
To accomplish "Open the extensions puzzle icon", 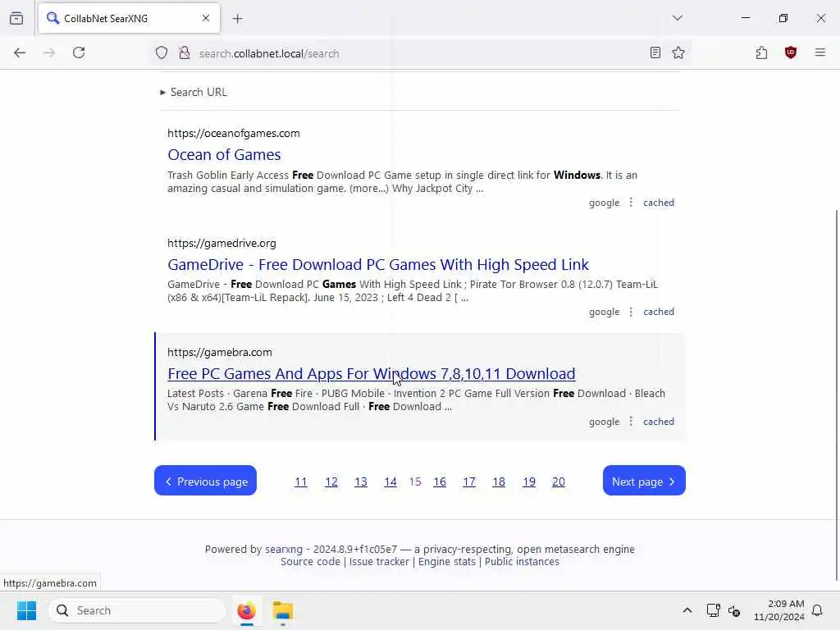I will (x=761, y=52).
